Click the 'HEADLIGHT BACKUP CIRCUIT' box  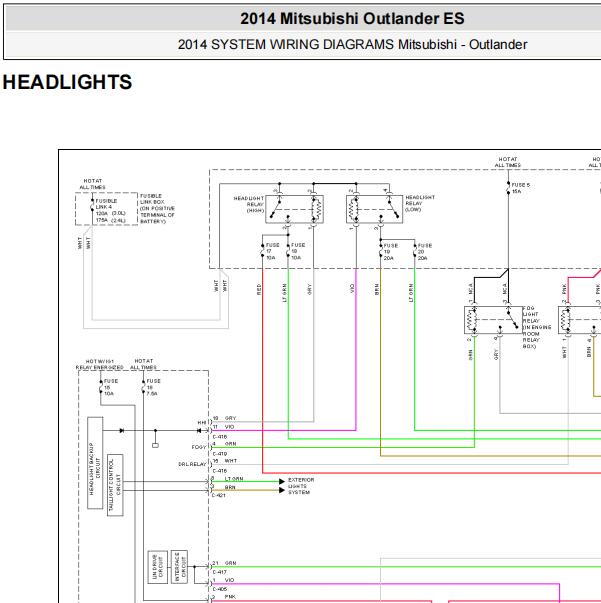point(95,463)
